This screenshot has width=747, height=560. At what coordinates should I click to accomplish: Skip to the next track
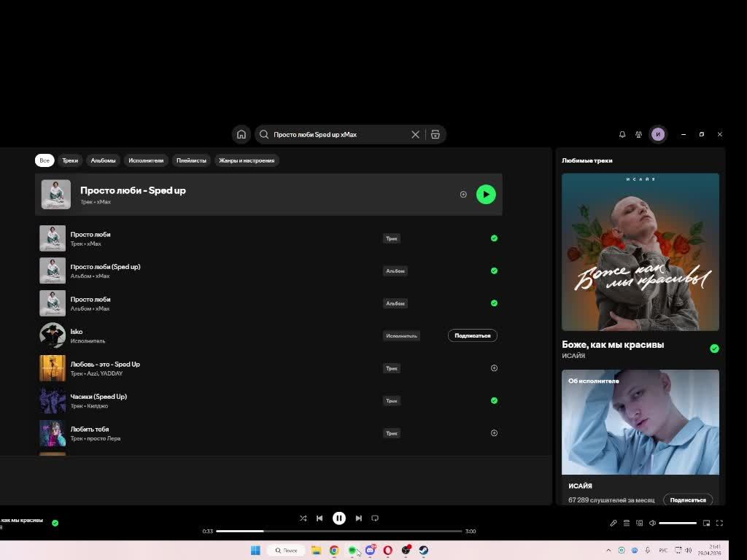[359, 518]
